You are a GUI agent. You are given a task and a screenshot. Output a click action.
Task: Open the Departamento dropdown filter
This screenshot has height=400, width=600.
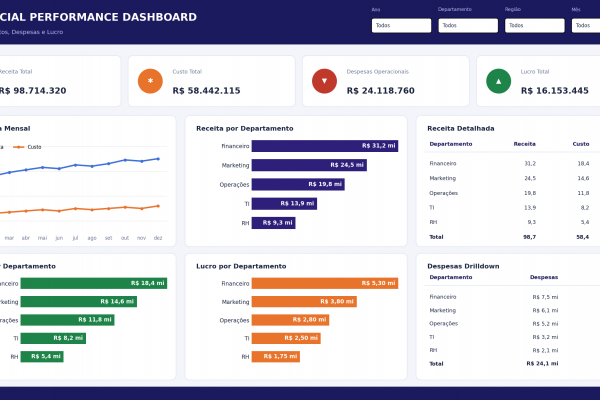click(x=468, y=25)
